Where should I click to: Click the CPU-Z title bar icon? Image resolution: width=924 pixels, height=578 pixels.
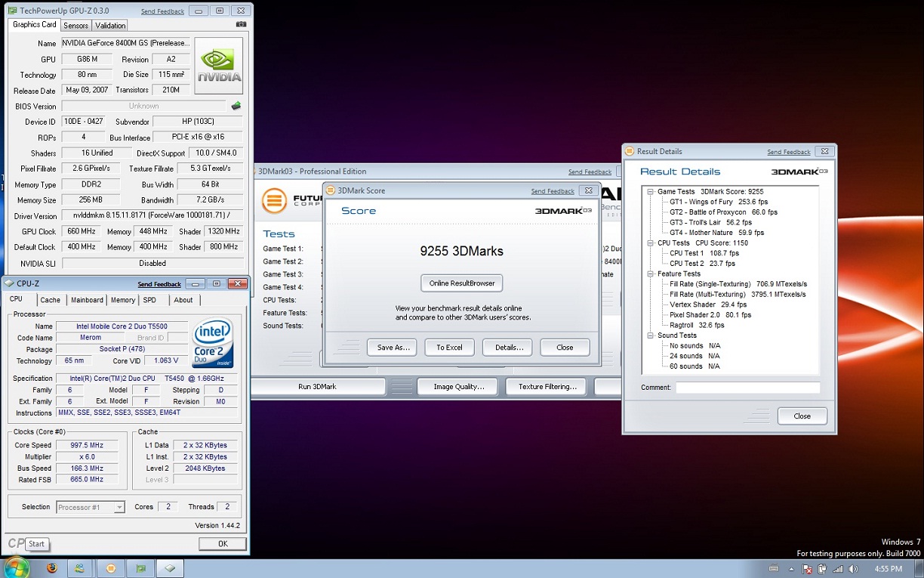click(x=9, y=283)
